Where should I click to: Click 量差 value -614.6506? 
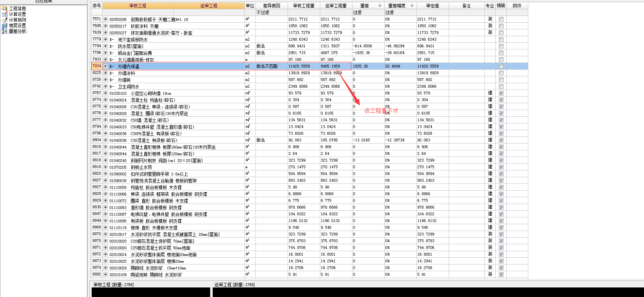(x=368, y=46)
